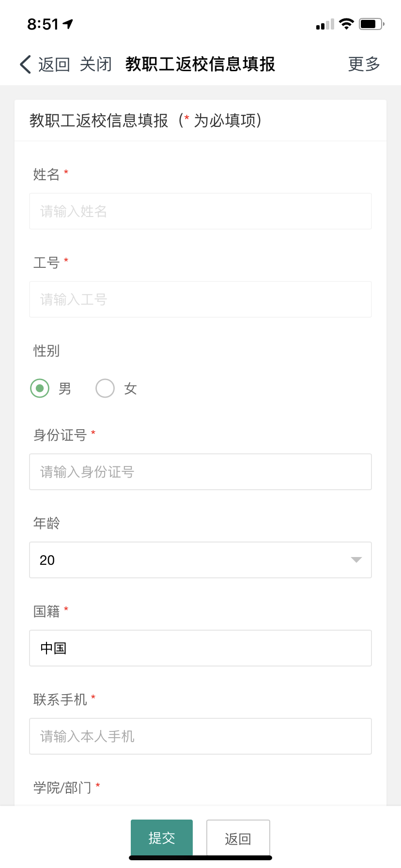Tap the back chevron arrow icon
401x868 pixels.
pos(26,64)
